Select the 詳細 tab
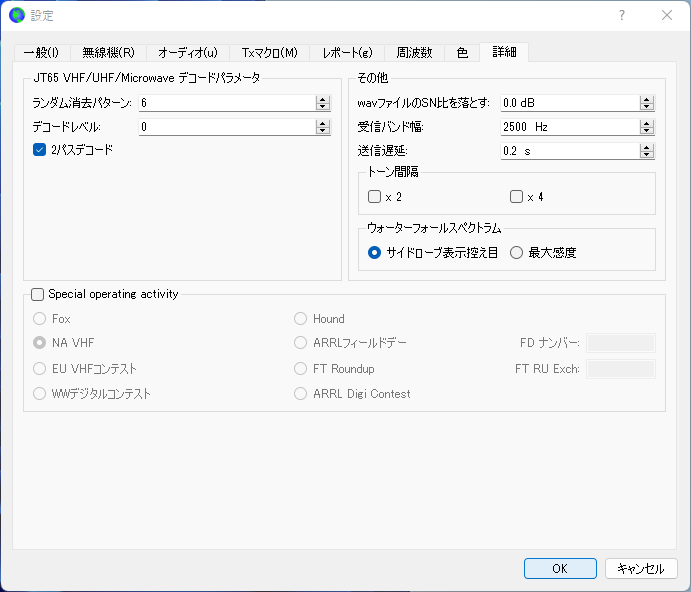 504,52
